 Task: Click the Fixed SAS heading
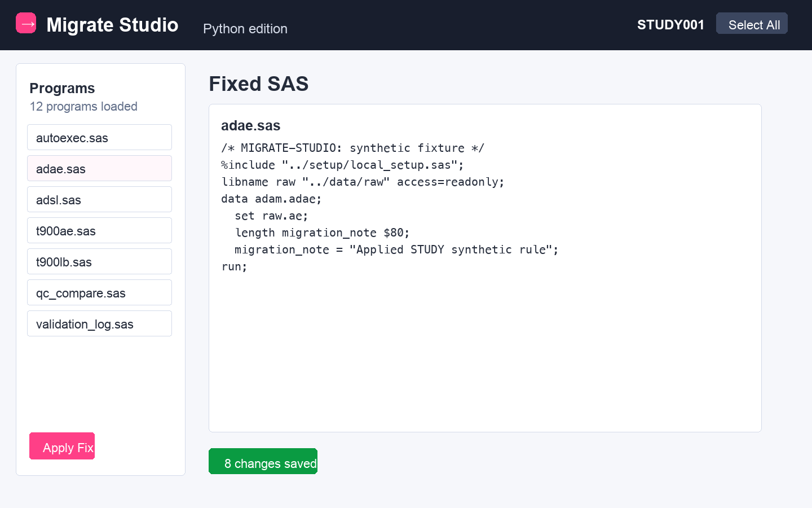pos(259,84)
